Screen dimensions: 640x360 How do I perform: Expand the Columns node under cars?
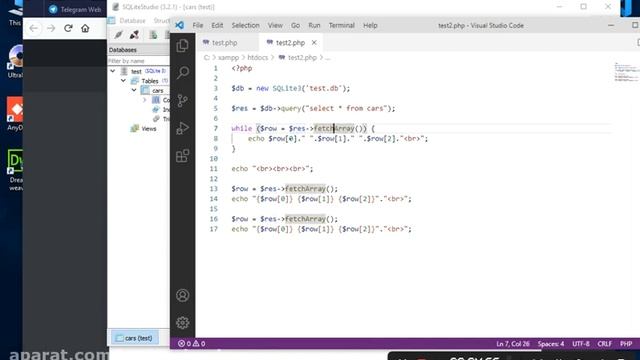pyautogui.click(x=144, y=100)
